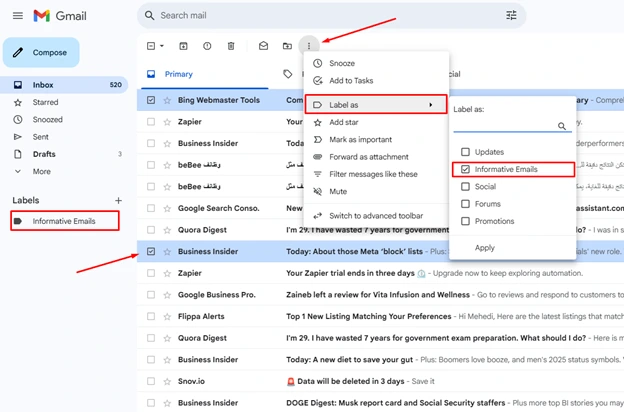Toggle the Informative Emails label checkbox
This screenshot has height=412, width=624.
pos(465,169)
